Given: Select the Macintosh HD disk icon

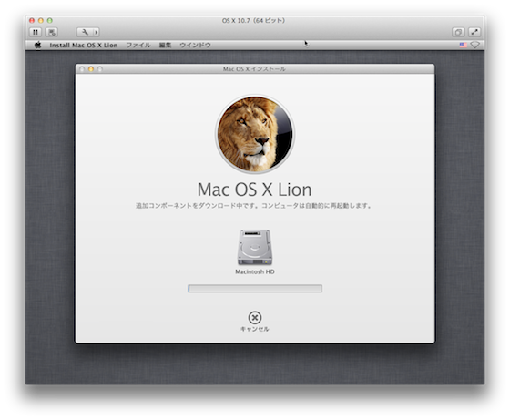Looking at the screenshot, I should pos(255,248).
